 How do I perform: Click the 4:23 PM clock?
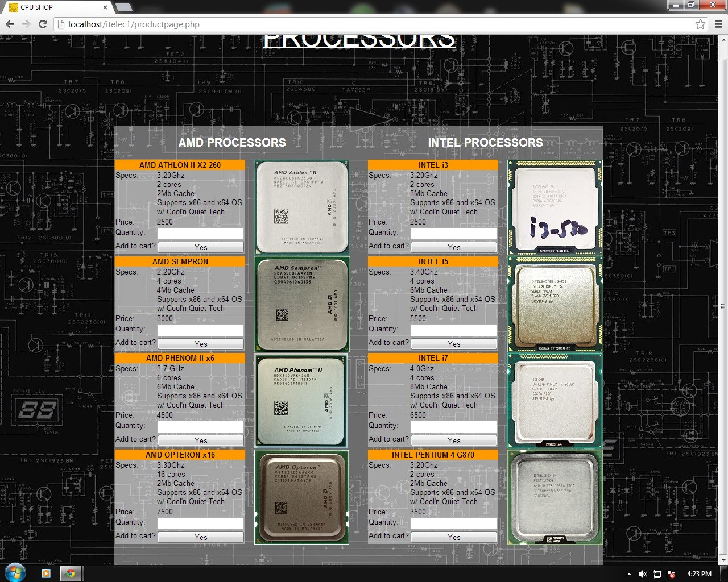coord(699,574)
